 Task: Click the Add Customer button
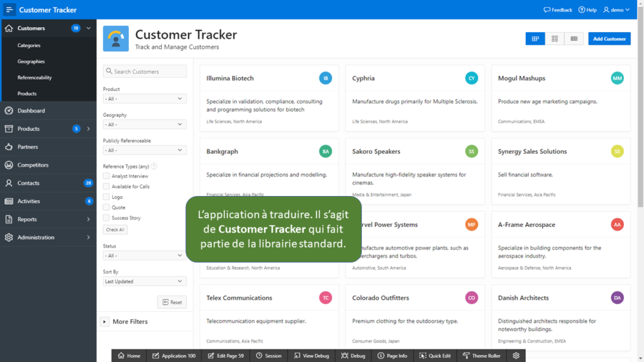609,38
